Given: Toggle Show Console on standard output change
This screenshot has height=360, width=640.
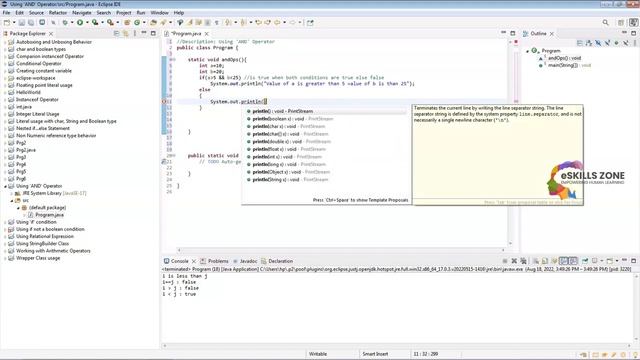Looking at the screenshot, I should click(564, 261).
